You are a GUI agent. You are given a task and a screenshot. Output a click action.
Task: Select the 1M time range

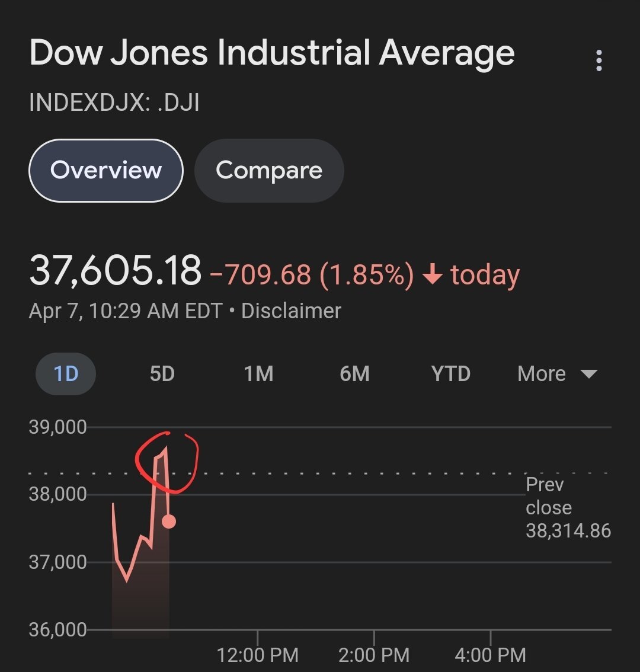coord(258,374)
